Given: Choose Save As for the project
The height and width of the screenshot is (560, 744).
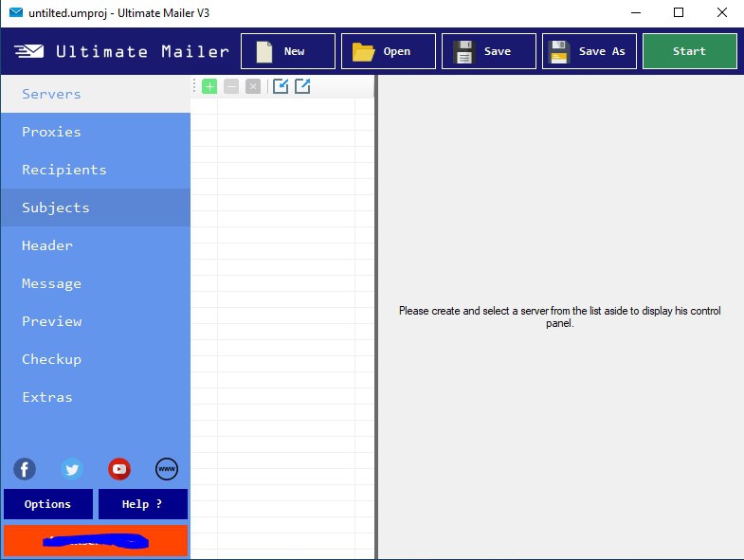Looking at the screenshot, I should click(x=590, y=51).
